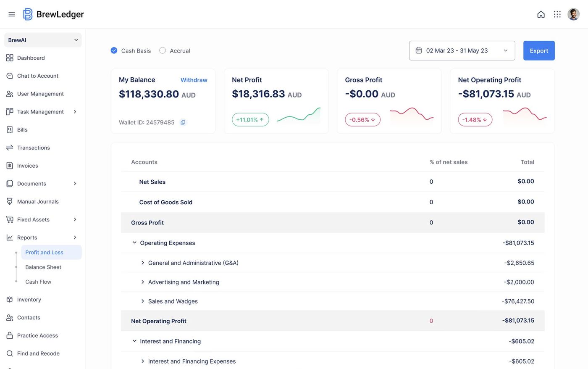Click the Export button
Viewport: 588px width, 369px height.
point(539,50)
